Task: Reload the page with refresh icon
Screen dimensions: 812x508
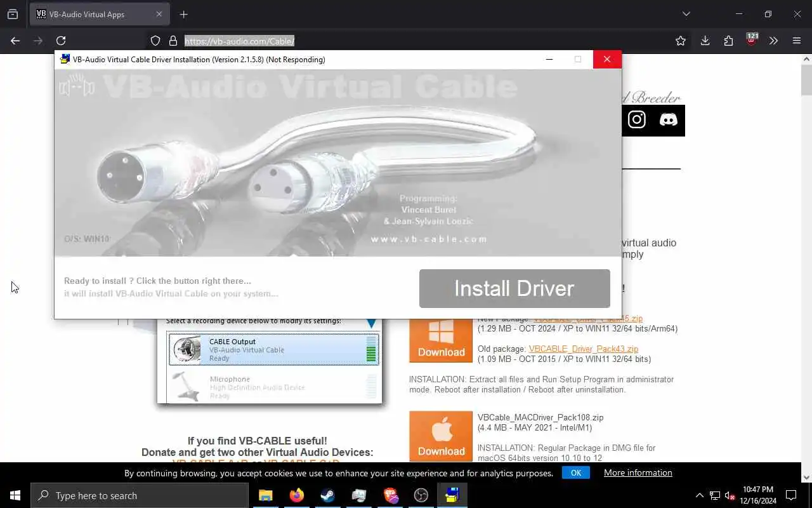Action: [61, 41]
